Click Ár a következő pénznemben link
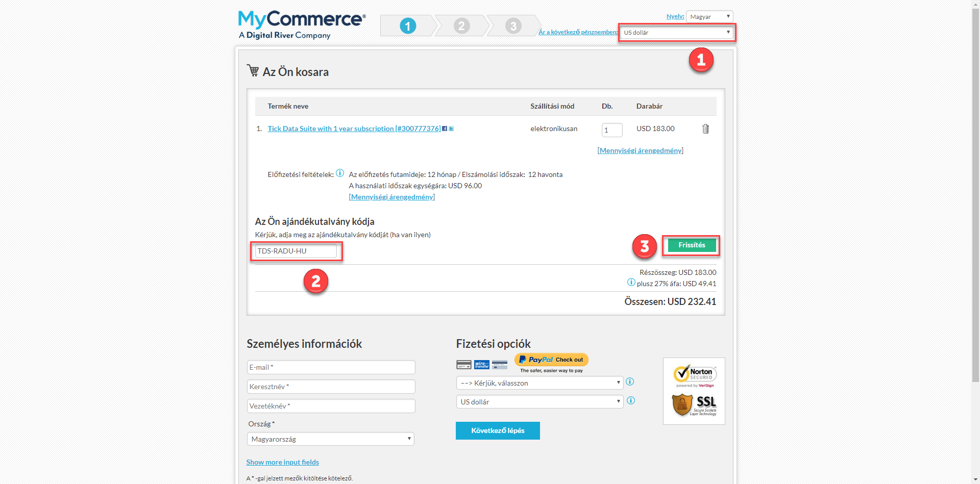This screenshot has width=980, height=484. pos(578,32)
